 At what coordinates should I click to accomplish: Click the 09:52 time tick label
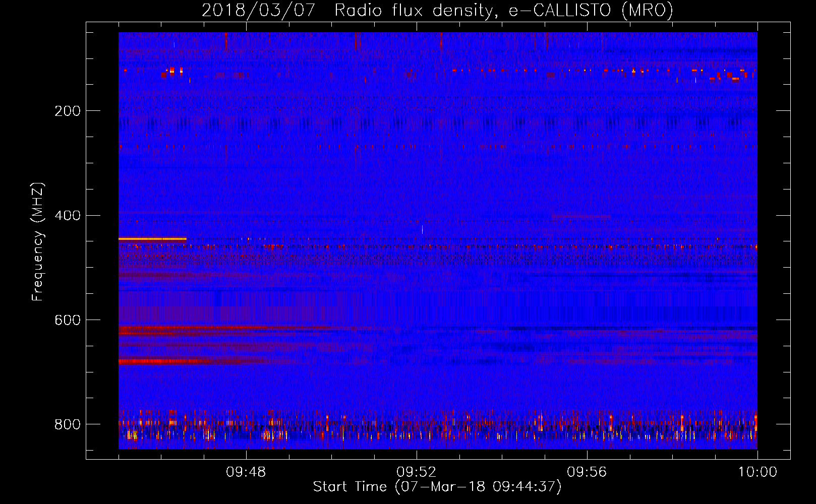[x=417, y=472]
